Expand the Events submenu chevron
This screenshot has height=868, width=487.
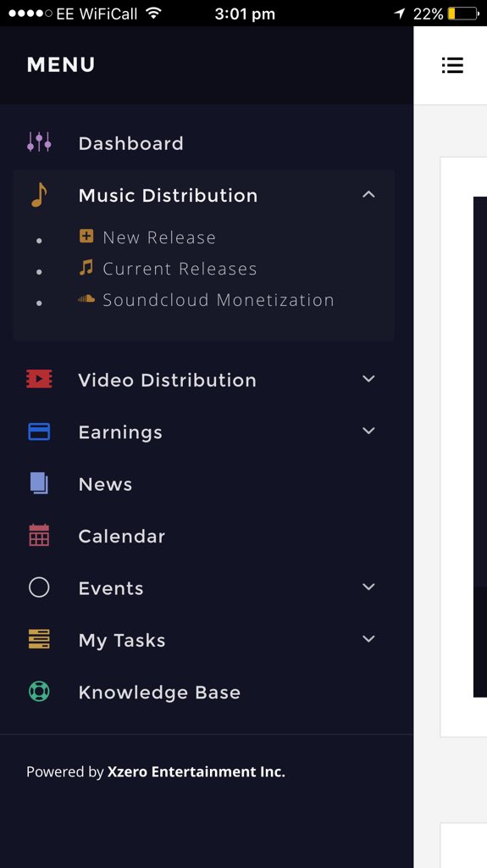368,587
